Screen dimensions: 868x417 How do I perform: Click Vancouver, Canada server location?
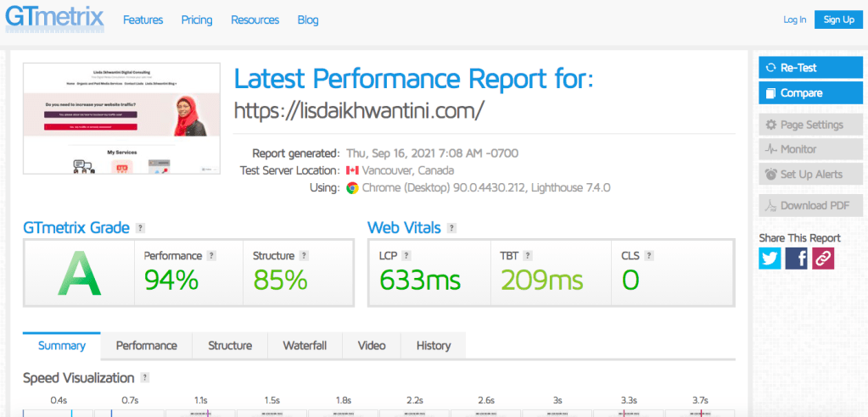pos(408,170)
